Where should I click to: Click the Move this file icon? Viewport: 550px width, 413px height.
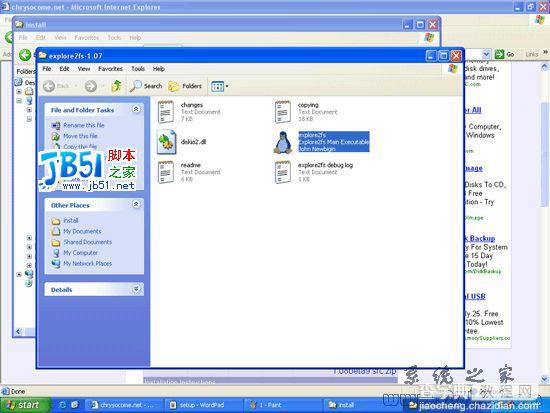[56, 136]
